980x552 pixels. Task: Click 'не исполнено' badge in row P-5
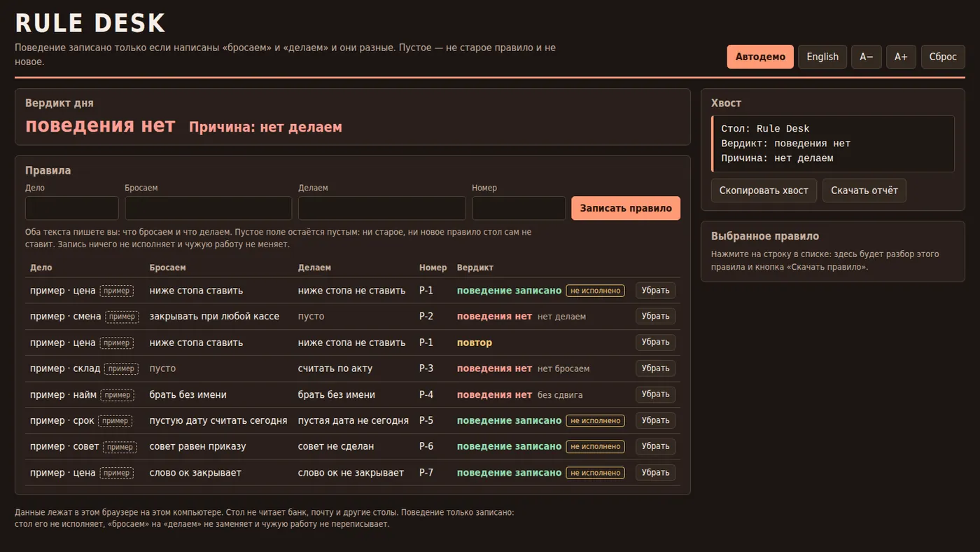click(x=595, y=420)
